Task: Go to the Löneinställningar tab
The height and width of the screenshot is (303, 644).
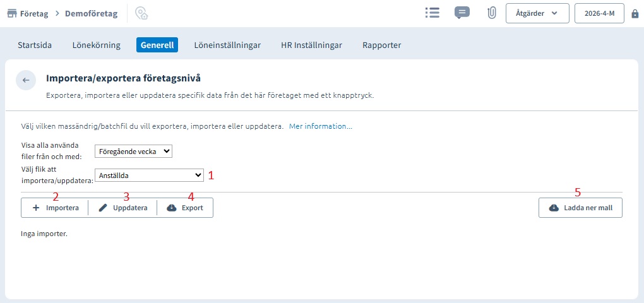Action: 227,45
